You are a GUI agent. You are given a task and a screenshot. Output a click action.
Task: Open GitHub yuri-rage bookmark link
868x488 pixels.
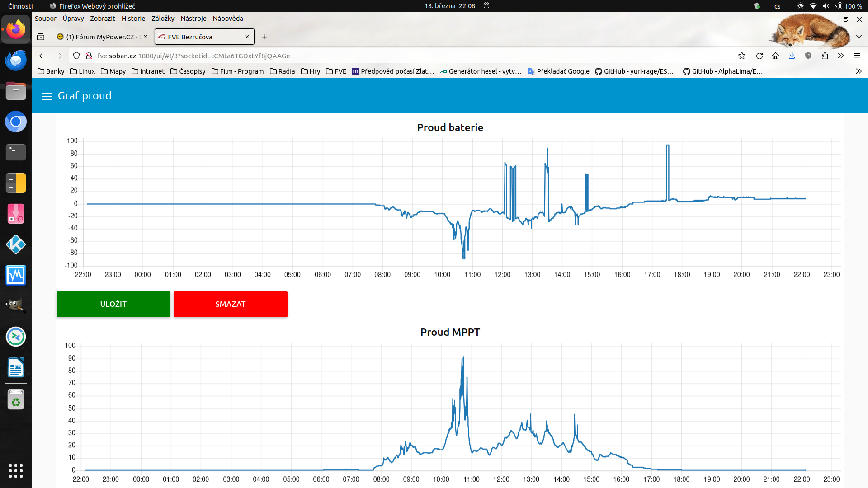tap(634, 71)
